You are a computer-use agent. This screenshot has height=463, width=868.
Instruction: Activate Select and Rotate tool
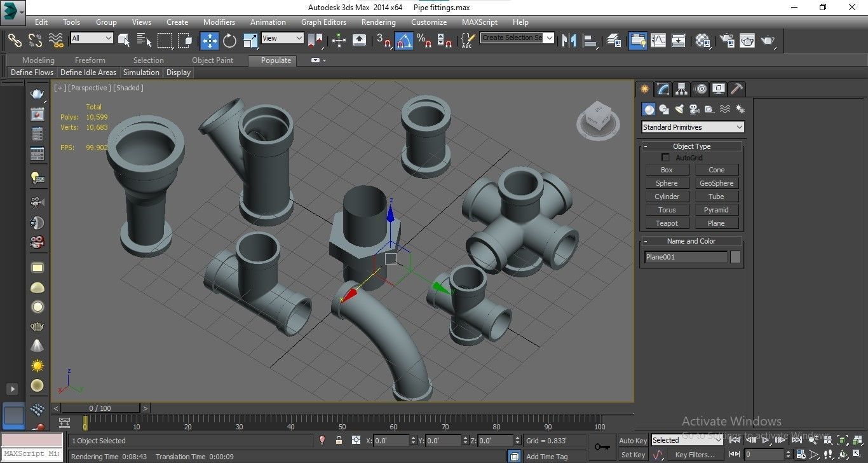229,40
